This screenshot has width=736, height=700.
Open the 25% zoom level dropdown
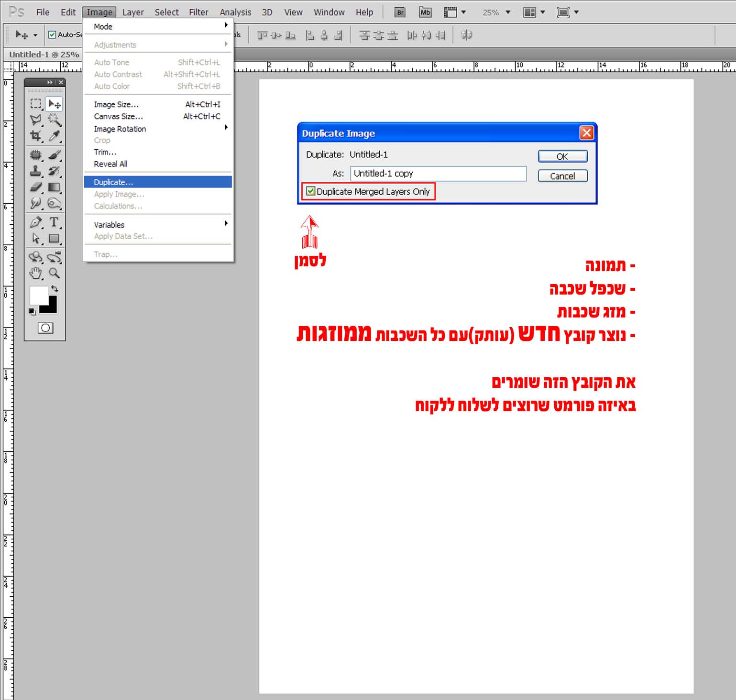click(497, 12)
